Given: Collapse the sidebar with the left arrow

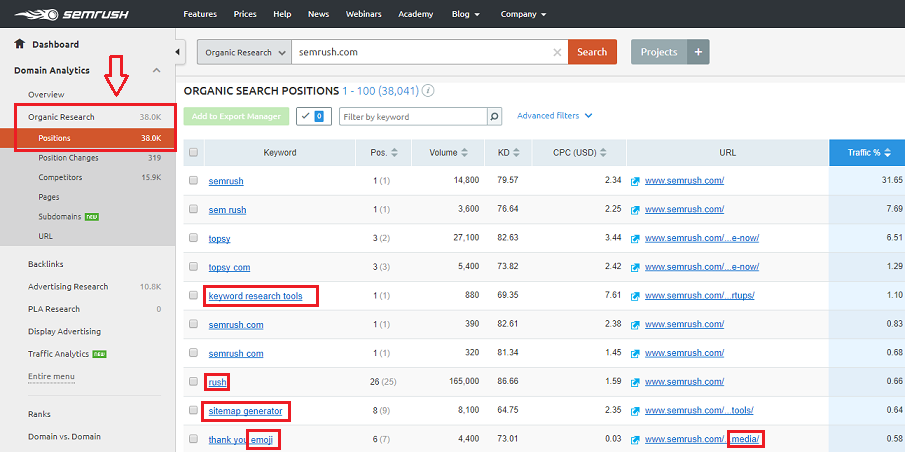Looking at the screenshot, I should [178, 52].
